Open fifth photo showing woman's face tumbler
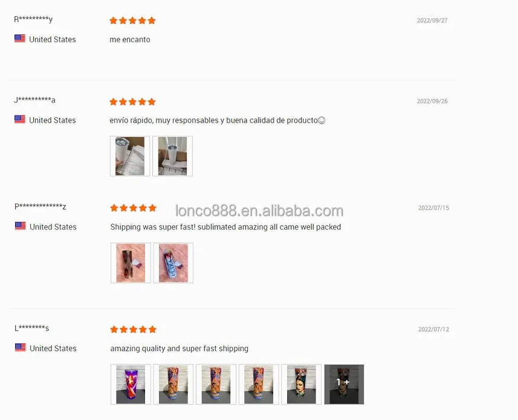This screenshot has width=518, height=420. [x=301, y=384]
